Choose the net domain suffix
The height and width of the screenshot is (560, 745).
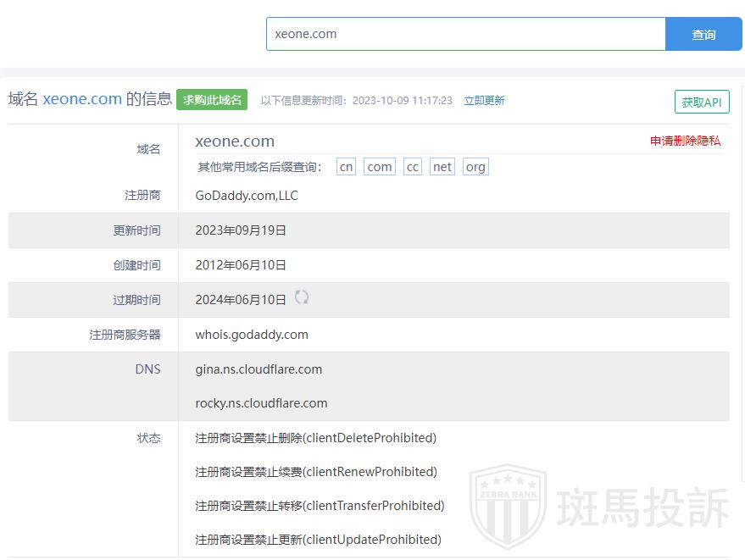[x=442, y=167]
